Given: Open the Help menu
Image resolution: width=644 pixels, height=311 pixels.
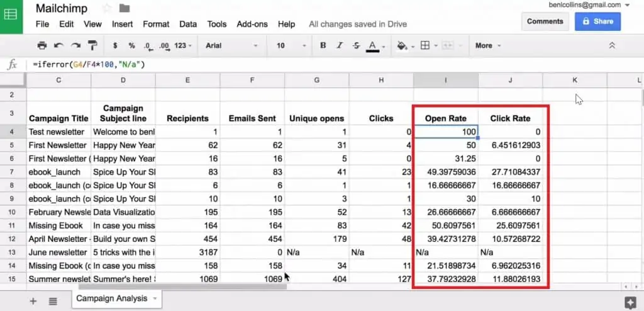Looking at the screenshot, I should [x=286, y=25].
